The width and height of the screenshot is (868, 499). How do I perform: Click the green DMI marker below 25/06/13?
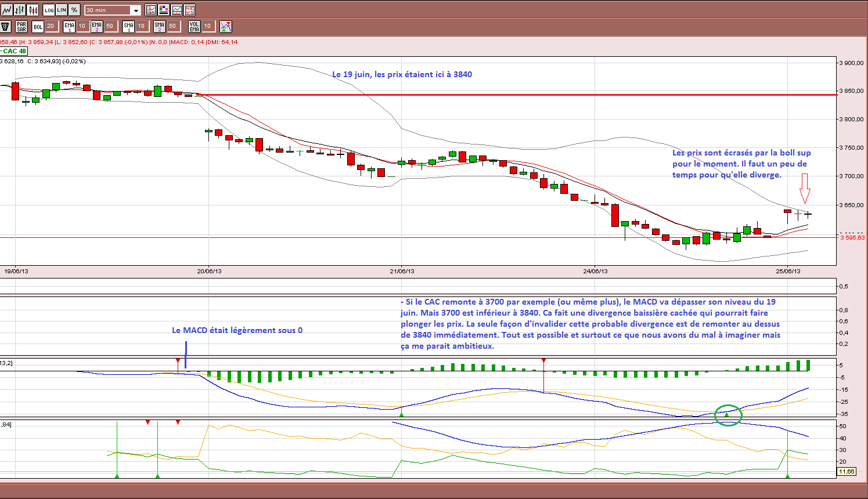787,476
